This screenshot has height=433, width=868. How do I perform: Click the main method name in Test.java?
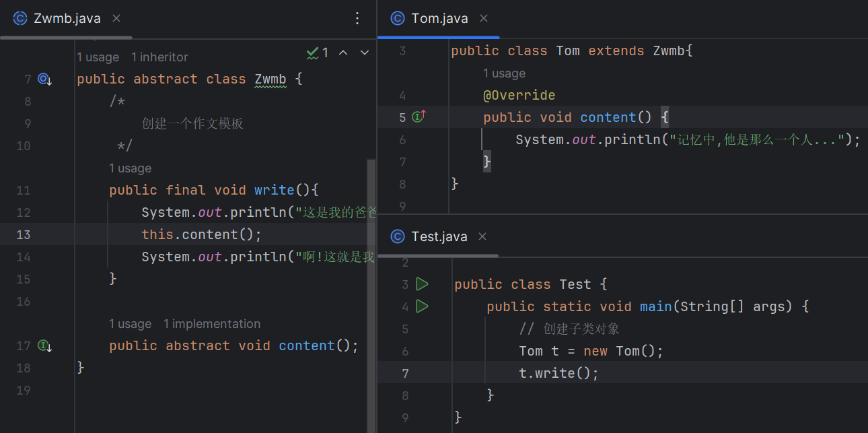pos(656,307)
